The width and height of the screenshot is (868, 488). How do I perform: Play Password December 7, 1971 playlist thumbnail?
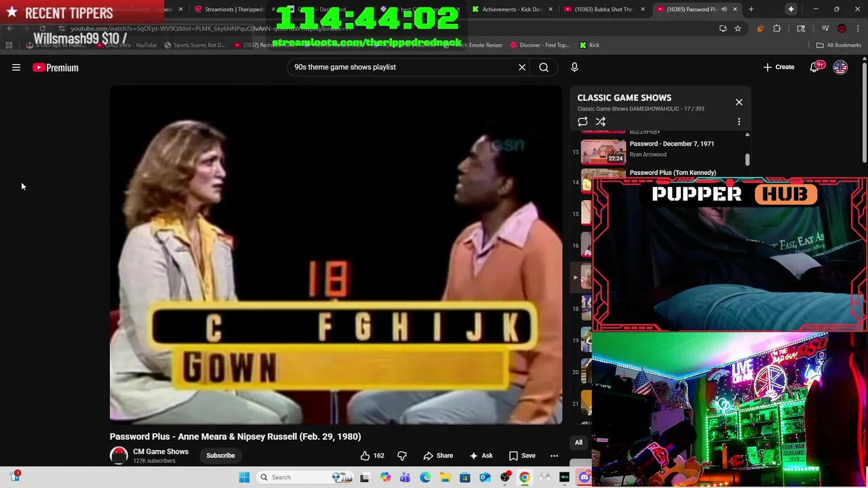pyautogui.click(x=604, y=152)
